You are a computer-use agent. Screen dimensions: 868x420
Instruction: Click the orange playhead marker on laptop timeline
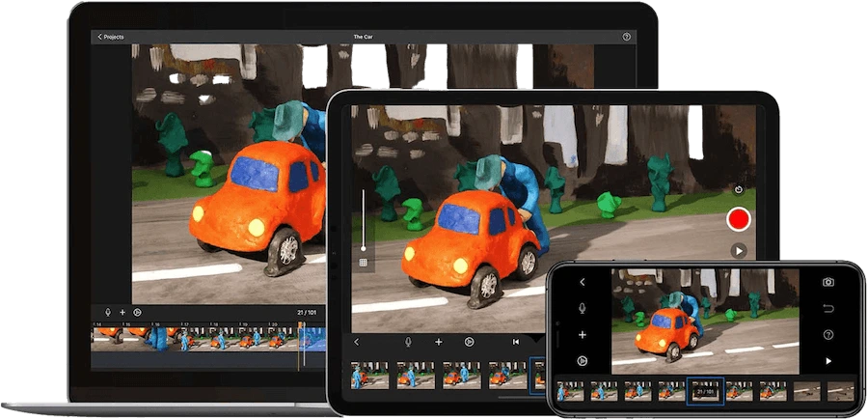301,324
